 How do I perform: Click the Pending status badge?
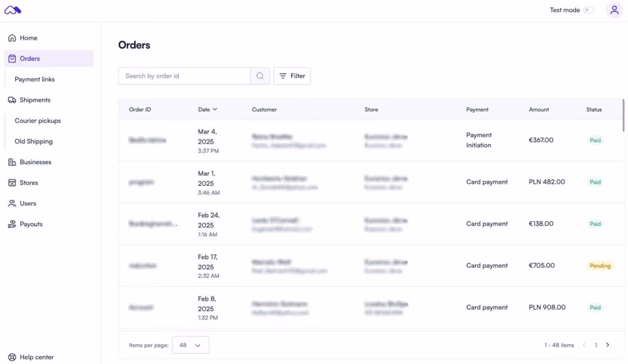coord(600,265)
